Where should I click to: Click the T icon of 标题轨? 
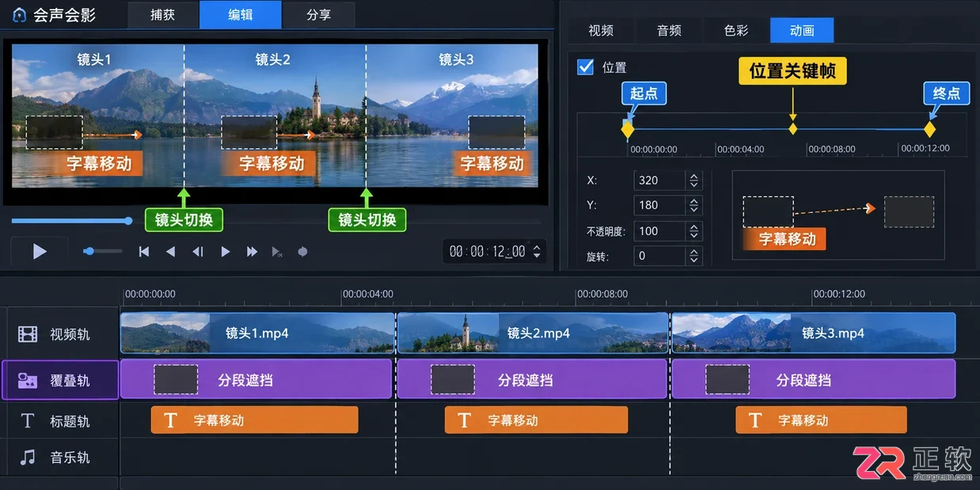[x=28, y=420]
